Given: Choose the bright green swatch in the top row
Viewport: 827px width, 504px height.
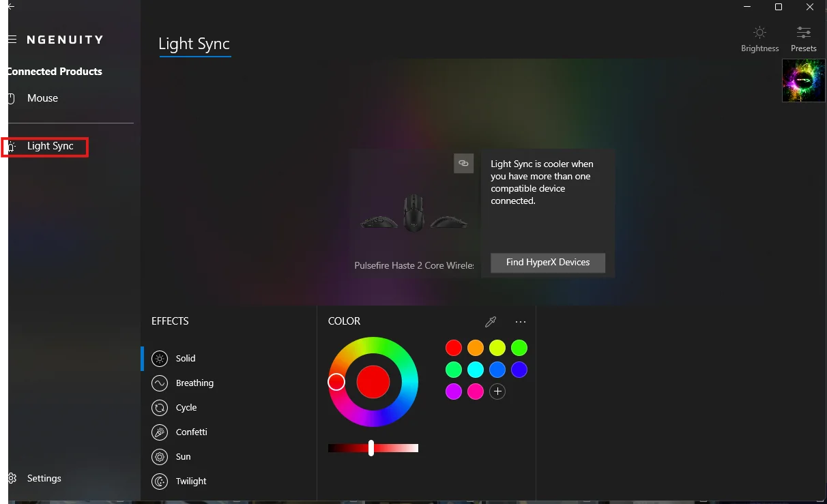Looking at the screenshot, I should click(519, 348).
